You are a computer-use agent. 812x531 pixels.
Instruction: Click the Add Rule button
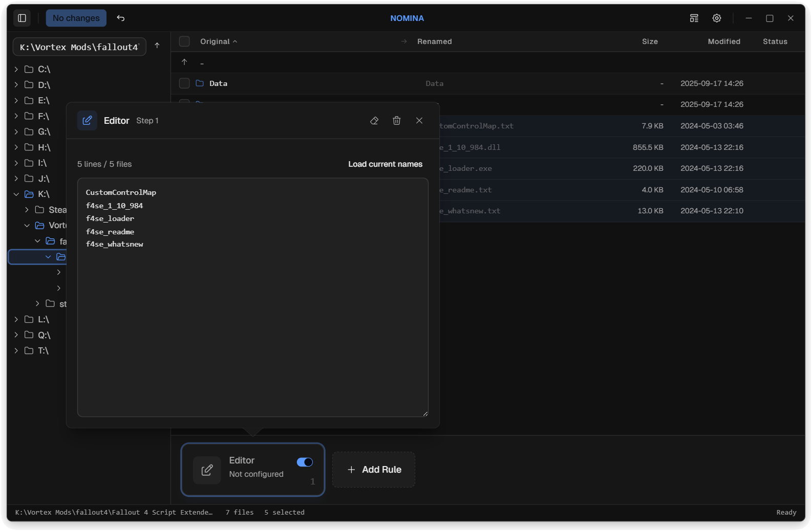pyautogui.click(x=374, y=470)
